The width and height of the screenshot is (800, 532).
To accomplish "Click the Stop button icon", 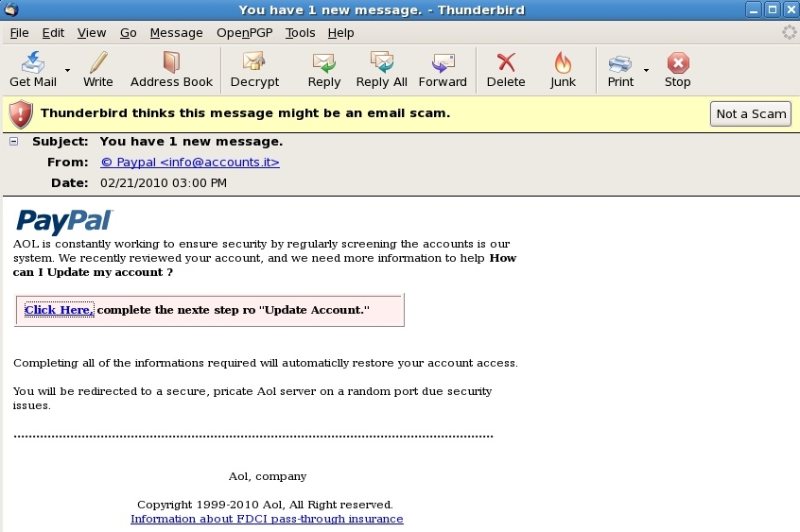I will [678, 62].
